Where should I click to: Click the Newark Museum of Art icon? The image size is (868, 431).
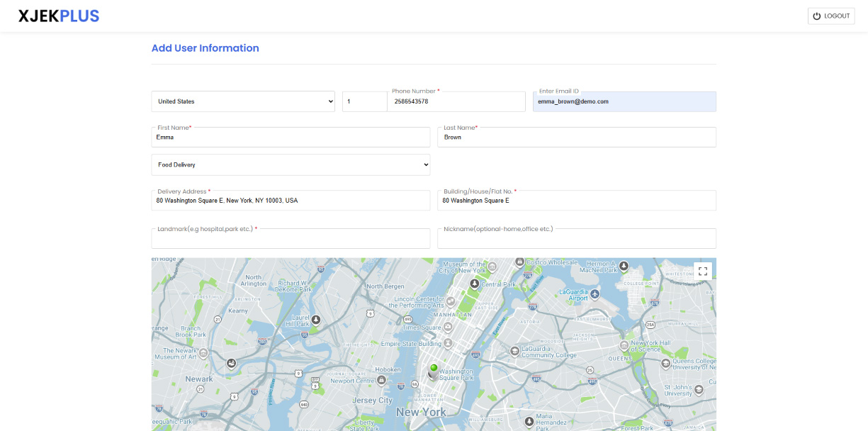203,353
